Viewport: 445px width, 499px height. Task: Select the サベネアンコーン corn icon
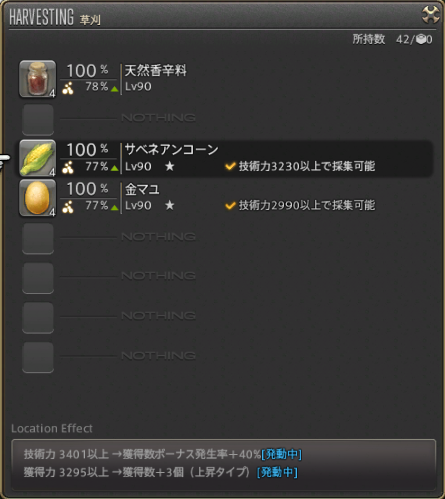click(37, 158)
